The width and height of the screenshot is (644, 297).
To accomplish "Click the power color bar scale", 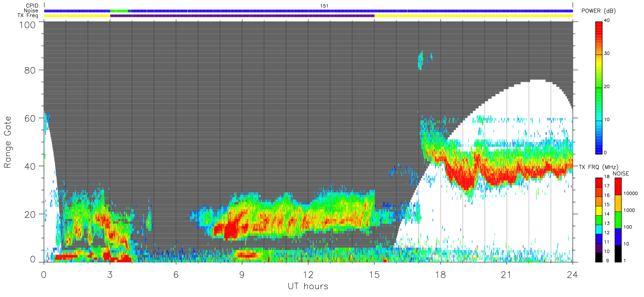I will click(598, 87).
